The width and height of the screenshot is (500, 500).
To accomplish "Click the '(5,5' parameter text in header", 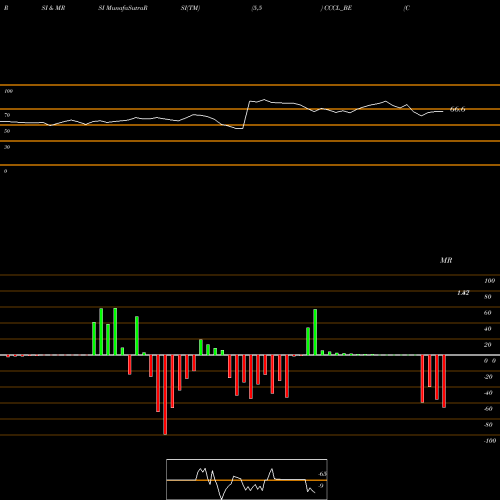I will pyautogui.click(x=257, y=8).
